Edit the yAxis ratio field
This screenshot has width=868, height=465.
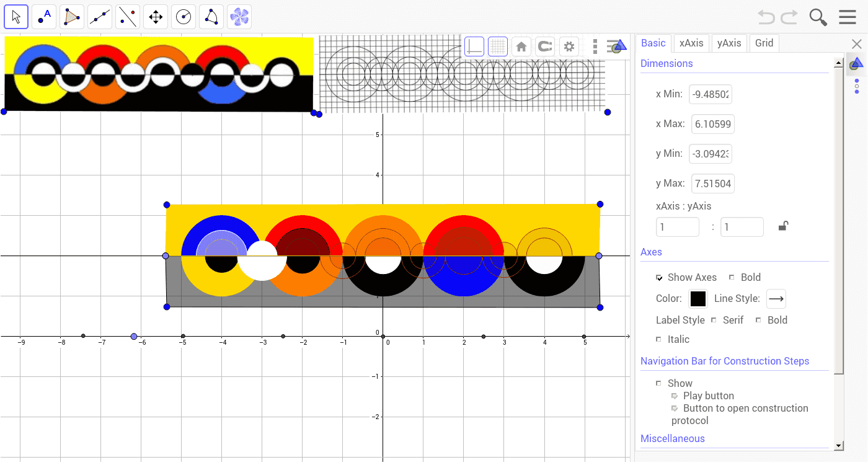click(x=742, y=227)
